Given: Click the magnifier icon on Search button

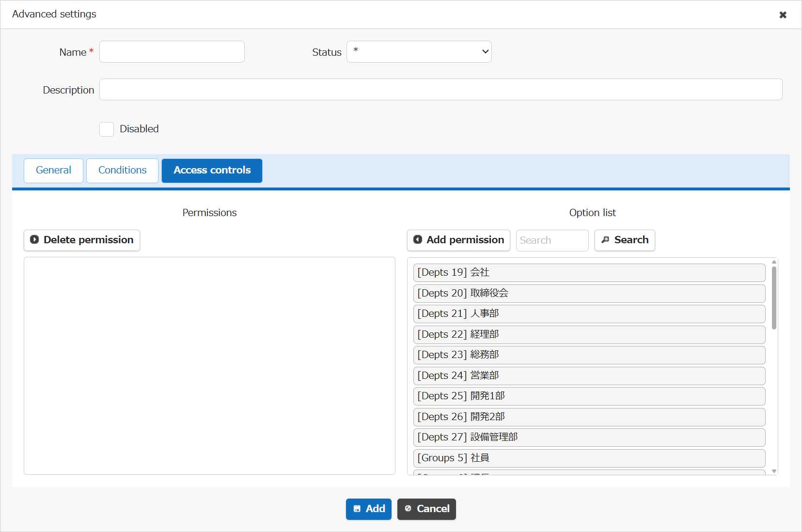Looking at the screenshot, I should [605, 239].
